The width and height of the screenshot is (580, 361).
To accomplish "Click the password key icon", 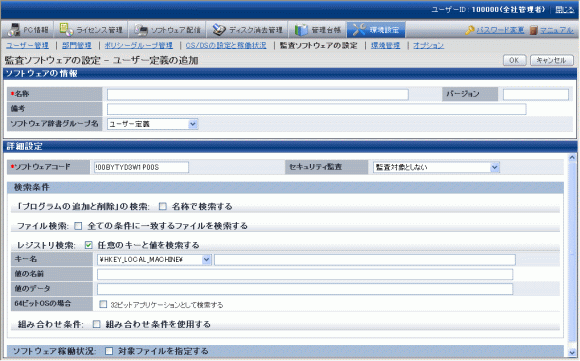I will point(470,30).
